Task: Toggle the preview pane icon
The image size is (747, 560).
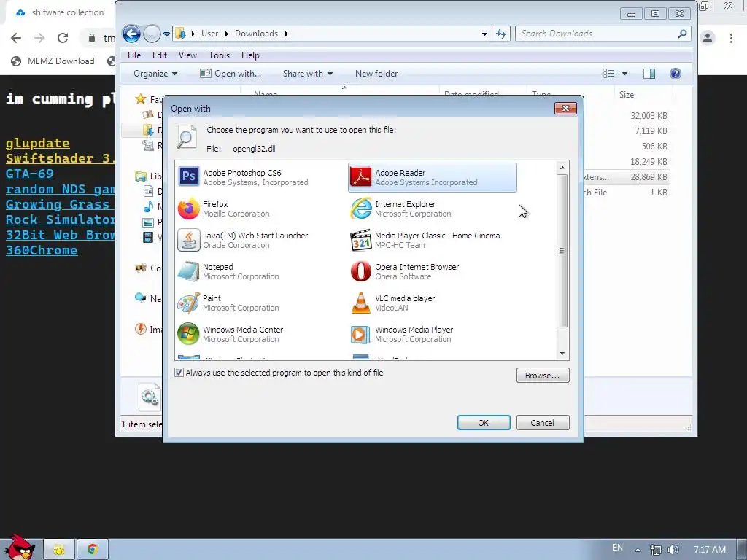Action: [x=649, y=74]
